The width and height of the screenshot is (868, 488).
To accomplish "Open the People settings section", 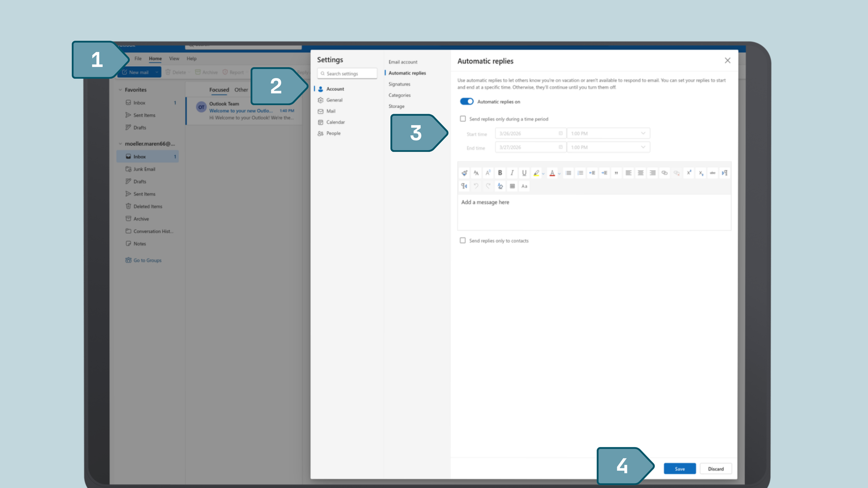I will tap(333, 133).
